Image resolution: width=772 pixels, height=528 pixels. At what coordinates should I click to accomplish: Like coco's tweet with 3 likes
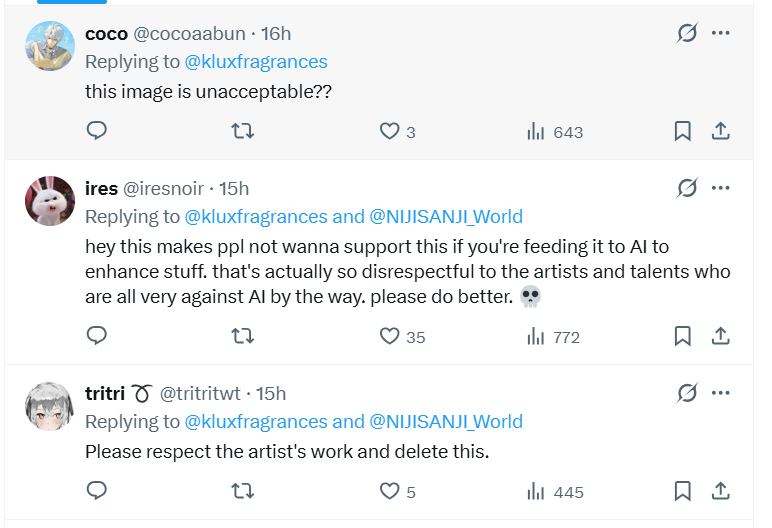point(389,131)
